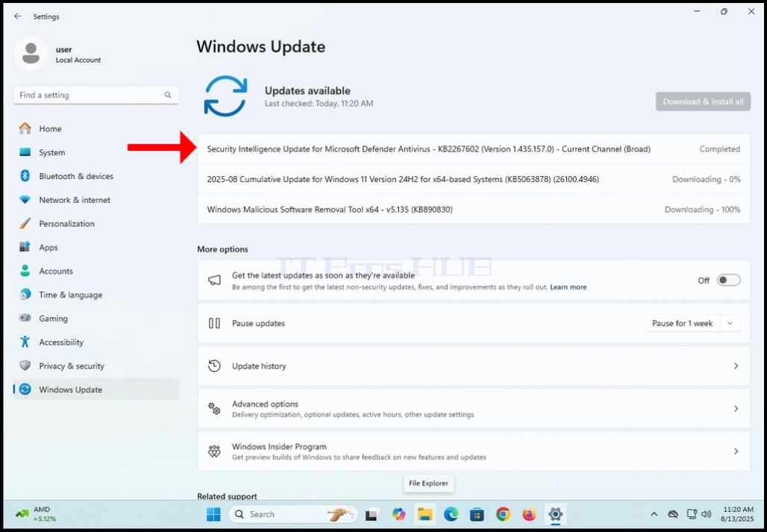
Task: Expand the pause duration dropdown arrow
Action: (x=730, y=323)
